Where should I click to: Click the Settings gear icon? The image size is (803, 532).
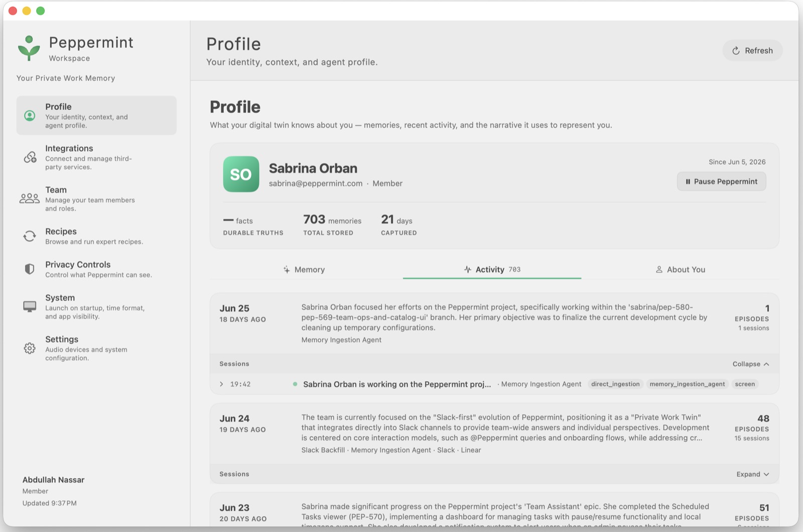[30, 348]
